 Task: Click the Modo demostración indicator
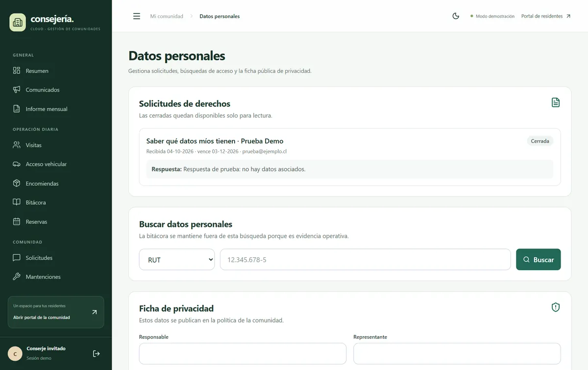coord(492,16)
